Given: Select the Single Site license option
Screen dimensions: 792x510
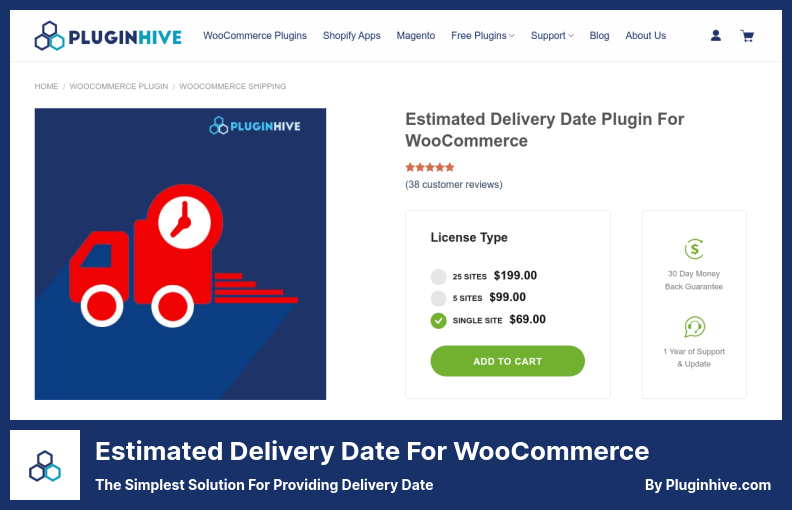Looking at the screenshot, I should point(438,320).
